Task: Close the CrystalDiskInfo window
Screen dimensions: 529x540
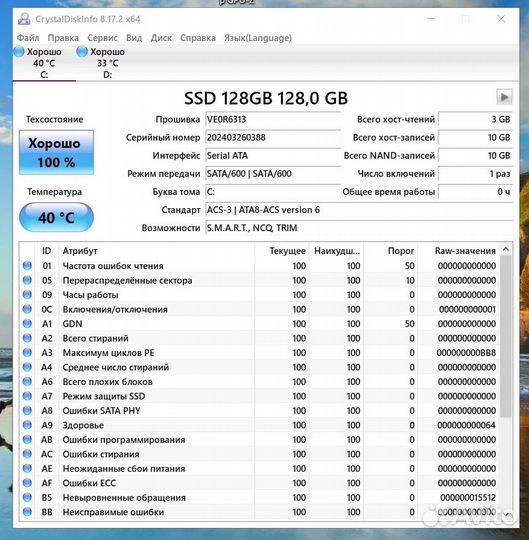Action: (x=501, y=19)
